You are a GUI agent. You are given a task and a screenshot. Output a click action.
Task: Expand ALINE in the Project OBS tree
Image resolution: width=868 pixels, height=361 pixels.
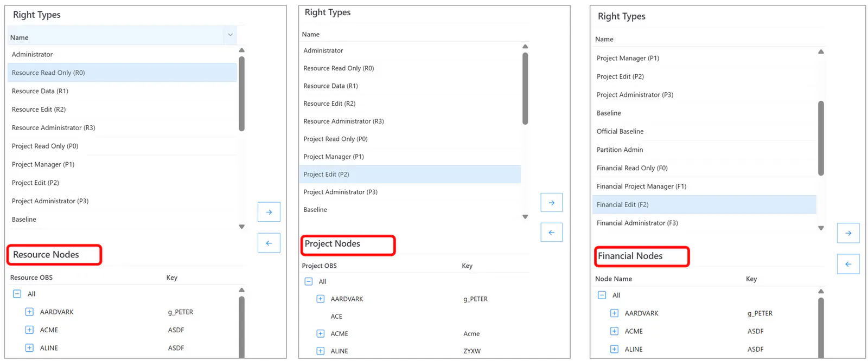(x=321, y=351)
